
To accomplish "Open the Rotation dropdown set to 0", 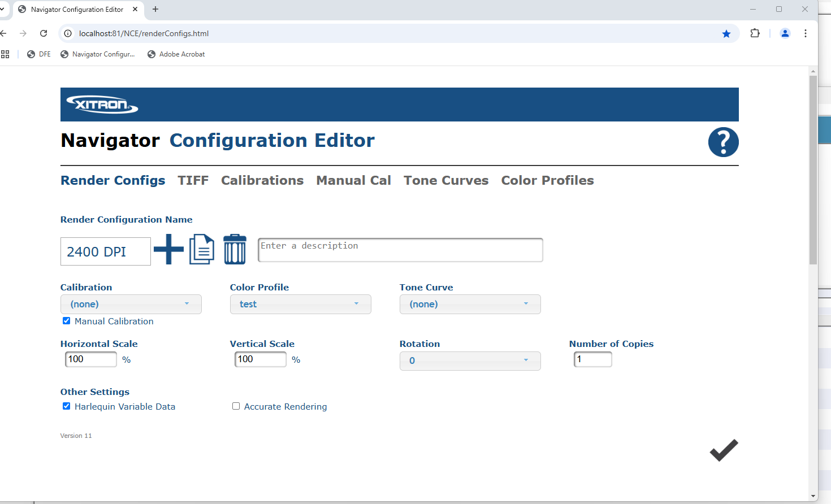I will (470, 360).
